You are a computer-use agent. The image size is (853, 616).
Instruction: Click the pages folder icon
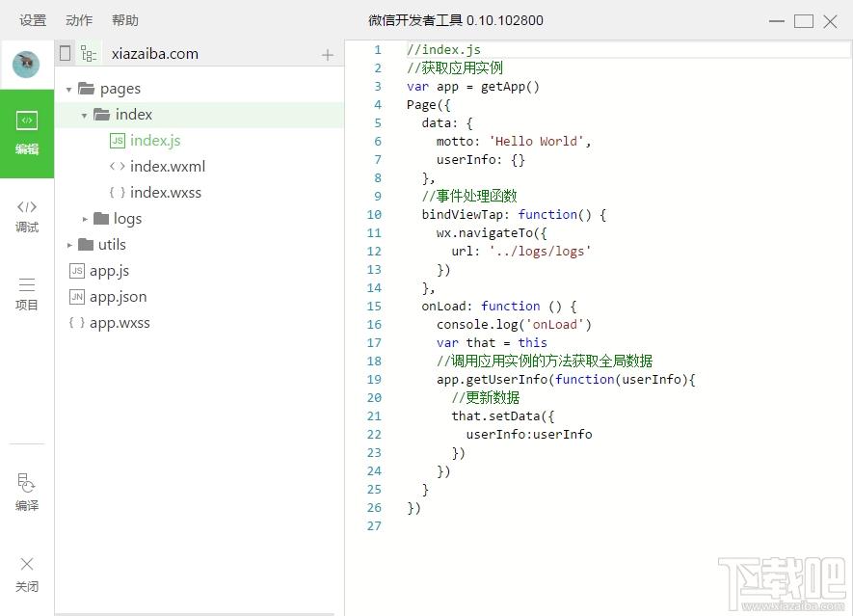87,88
